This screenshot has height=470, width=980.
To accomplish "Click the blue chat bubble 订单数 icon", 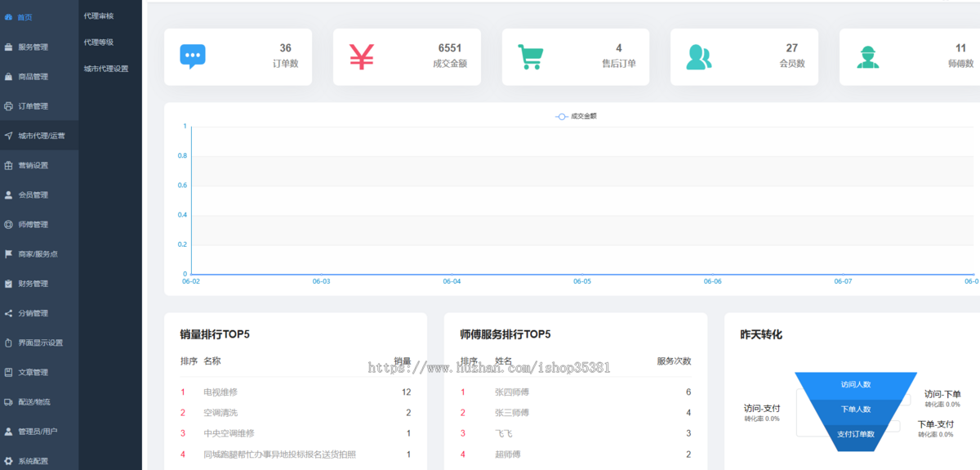I will pos(193,56).
